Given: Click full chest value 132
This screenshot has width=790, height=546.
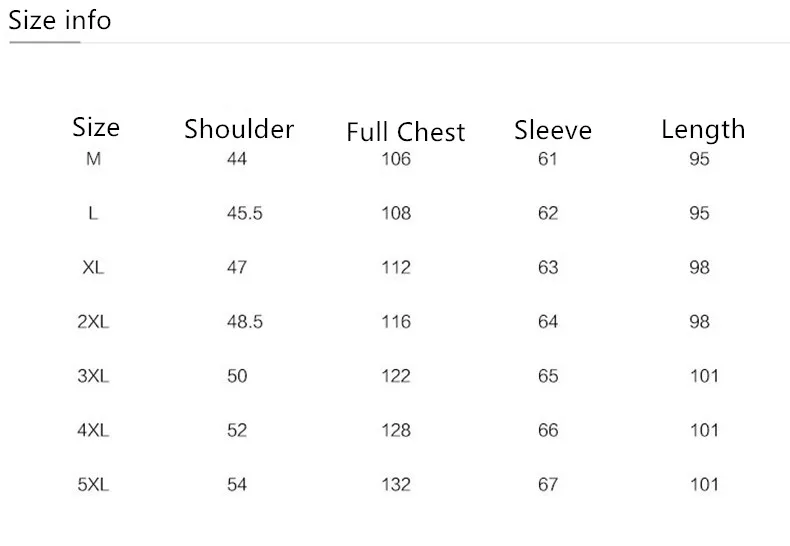Looking at the screenshot, I should [396, 485].
